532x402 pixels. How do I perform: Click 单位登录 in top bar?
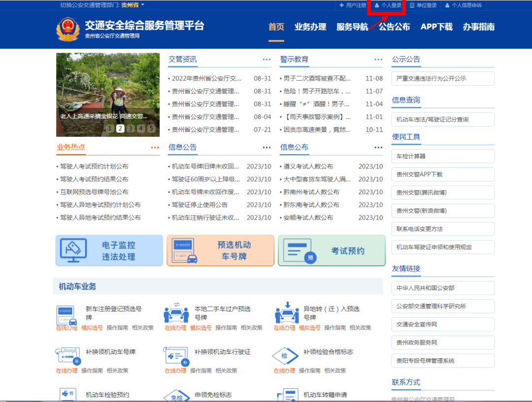click(x=423, y=5)
